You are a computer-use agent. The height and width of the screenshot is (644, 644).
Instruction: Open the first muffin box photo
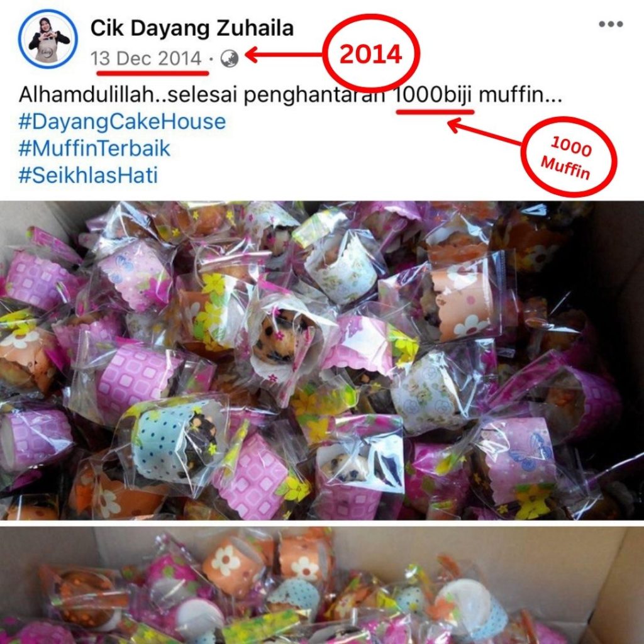point(322,360)
